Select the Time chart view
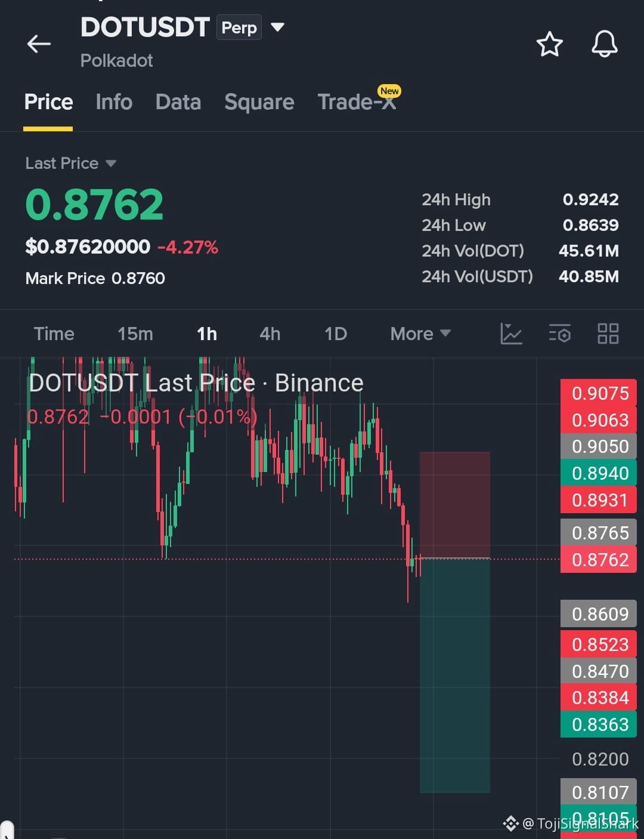Viewport: 644px width, 839px height. coord(54,334)
